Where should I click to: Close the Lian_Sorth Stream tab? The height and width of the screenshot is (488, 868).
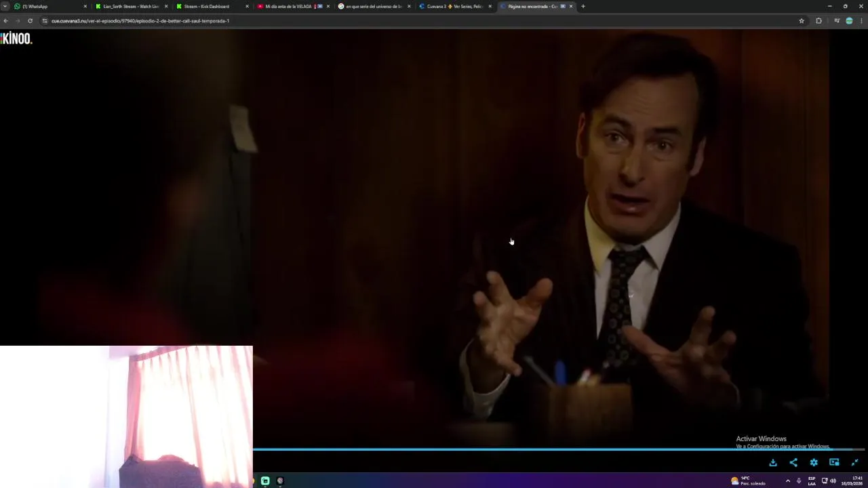pos(166,6)
